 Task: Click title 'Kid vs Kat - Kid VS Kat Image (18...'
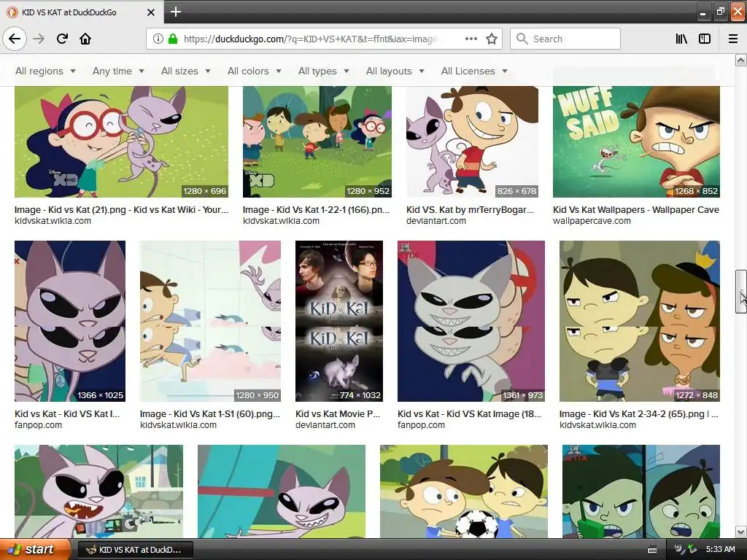pyautogui.click(x=469, y=414)
